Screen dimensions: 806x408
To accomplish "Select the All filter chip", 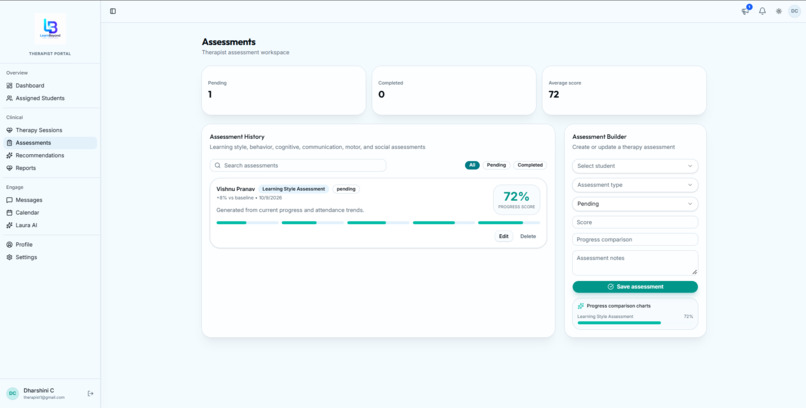I will point(472,165).
